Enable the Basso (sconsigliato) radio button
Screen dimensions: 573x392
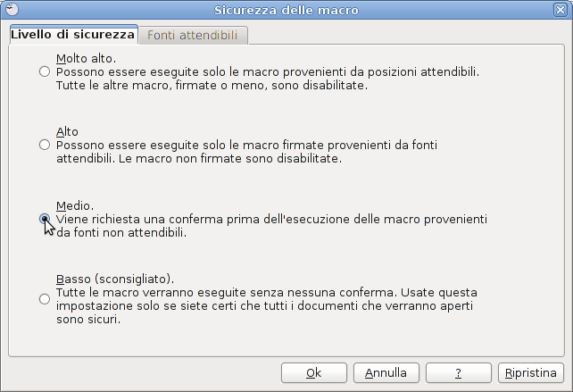click(45, 299)
